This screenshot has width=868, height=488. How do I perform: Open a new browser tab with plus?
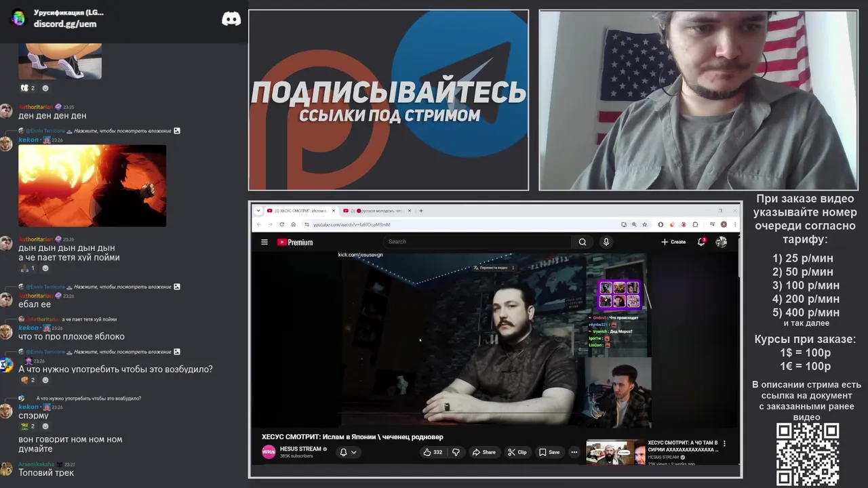[x=421, y=211]
